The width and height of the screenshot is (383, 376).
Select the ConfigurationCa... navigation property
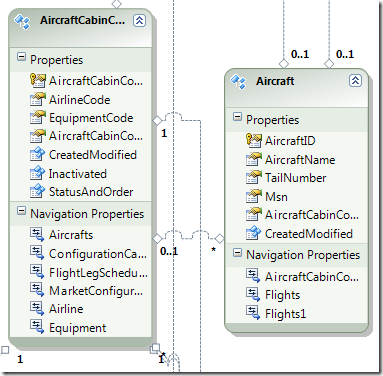[x=98, y=254]
